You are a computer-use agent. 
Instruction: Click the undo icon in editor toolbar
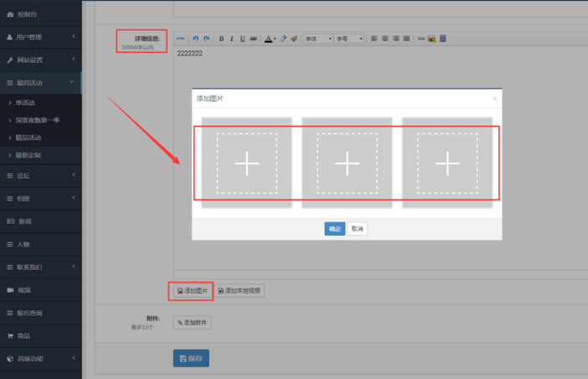coord(195,39)
